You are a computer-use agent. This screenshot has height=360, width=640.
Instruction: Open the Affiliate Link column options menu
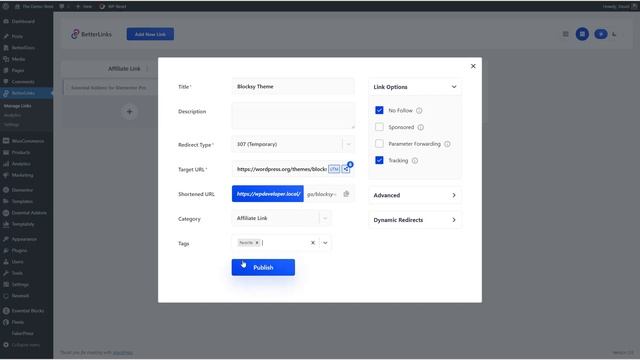[147, 69]
